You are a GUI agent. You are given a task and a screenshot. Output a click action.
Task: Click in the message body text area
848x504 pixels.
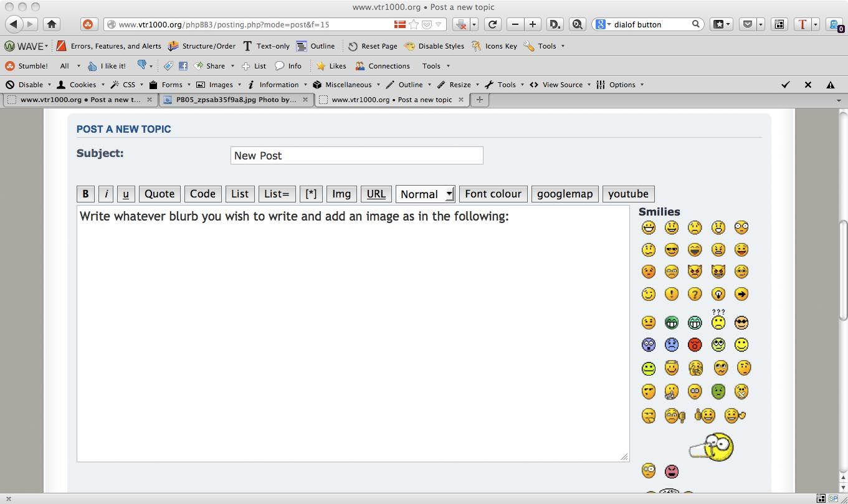(x=353, y=334)
